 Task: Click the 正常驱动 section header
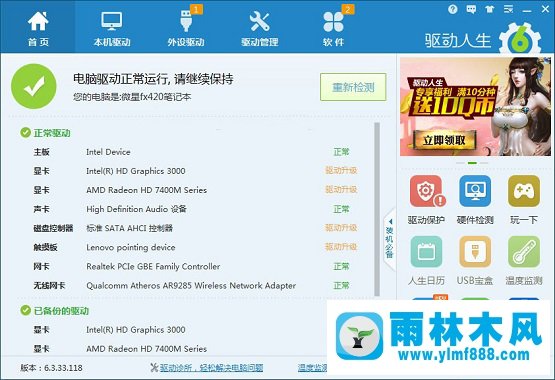tap(46, 133)
